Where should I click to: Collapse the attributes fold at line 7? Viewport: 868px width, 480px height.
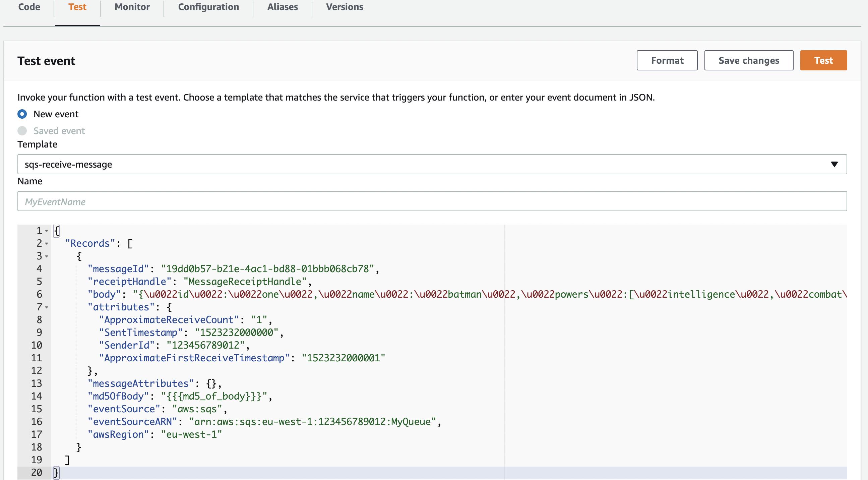pyautogui.click(x=47, y=307)
